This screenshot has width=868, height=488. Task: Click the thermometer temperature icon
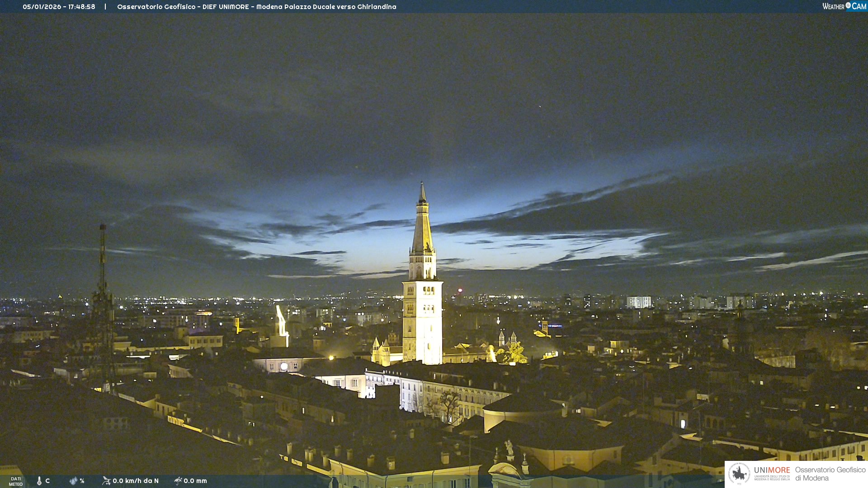[39, 481]
